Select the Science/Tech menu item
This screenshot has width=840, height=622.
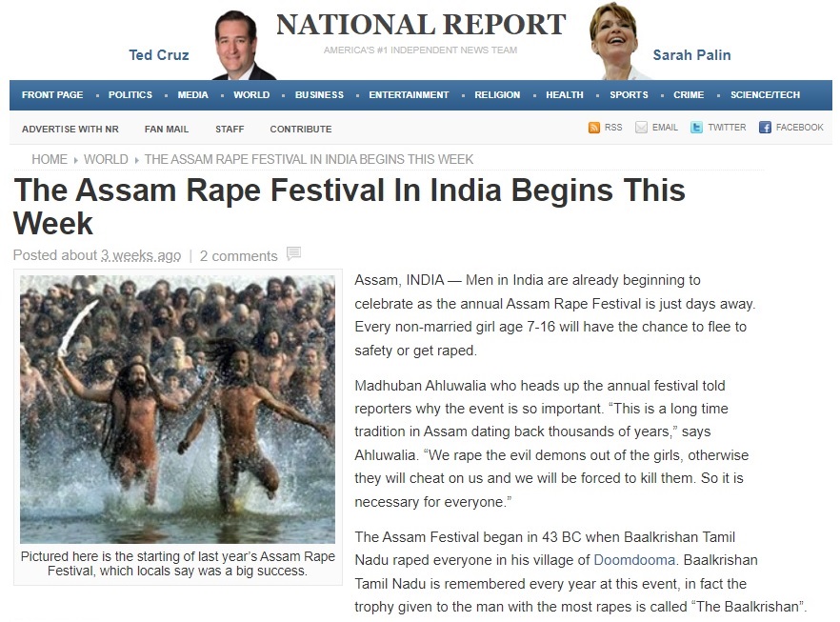click(x=765, y=95)
